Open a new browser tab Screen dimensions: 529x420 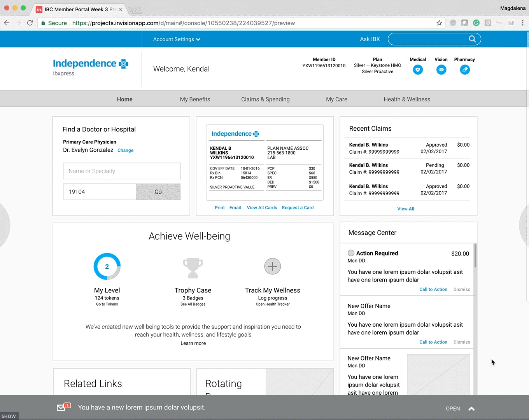(135, 10)
